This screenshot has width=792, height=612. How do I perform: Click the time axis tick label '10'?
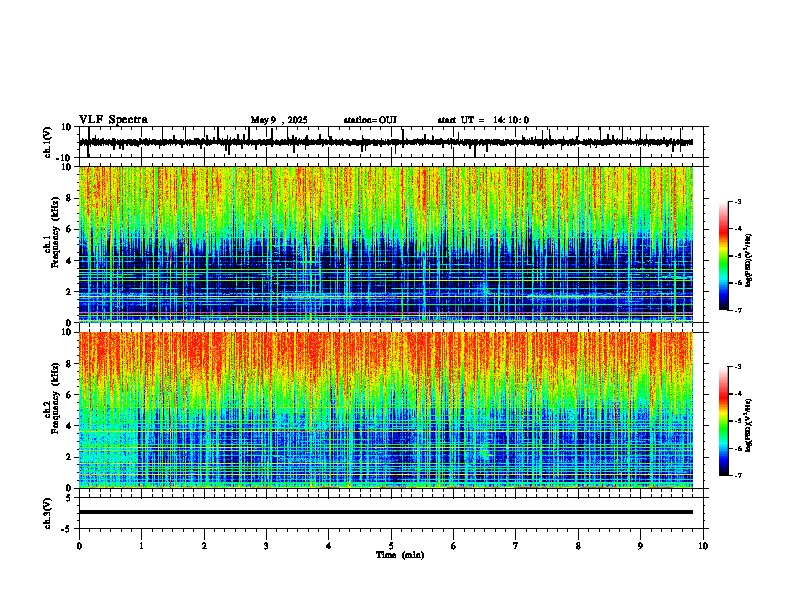coord(703,546)
